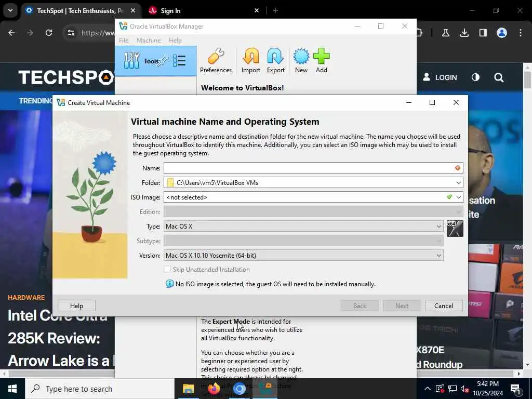
Task: Click the Cancel button
Action: click(x=444, y=305)
